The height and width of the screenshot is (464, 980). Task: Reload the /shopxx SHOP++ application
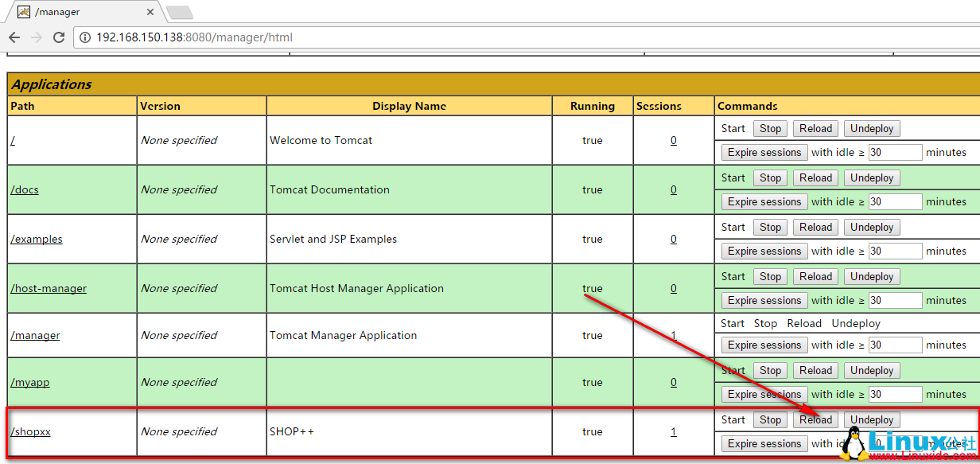(x=815, y=419)
